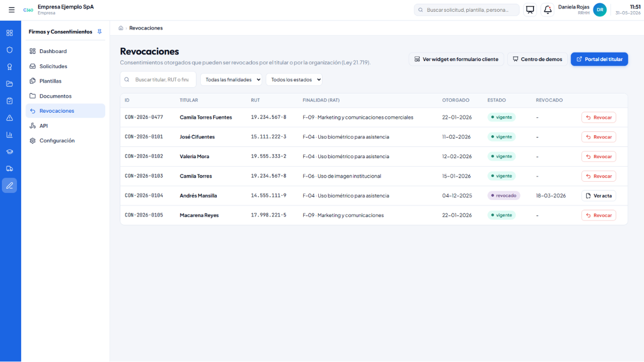Open Dashboard in the side menu
The image size is (644, 362).
coord(65,51)
